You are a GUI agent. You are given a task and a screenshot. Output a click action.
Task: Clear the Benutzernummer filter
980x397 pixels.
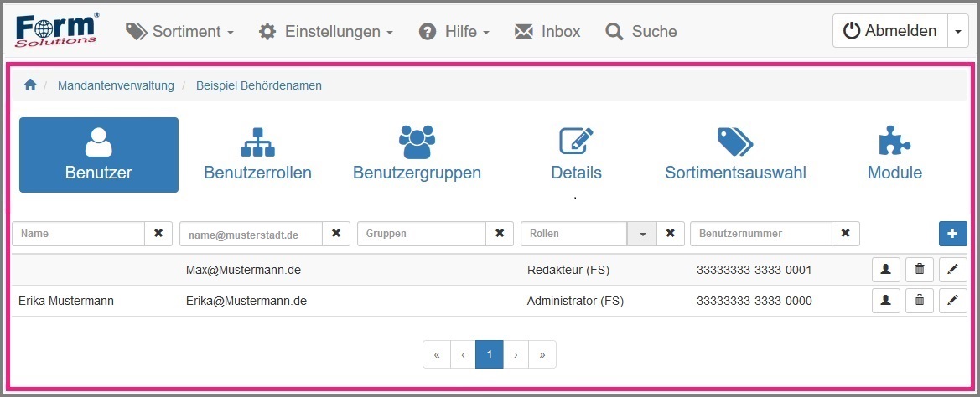[846, 234]
